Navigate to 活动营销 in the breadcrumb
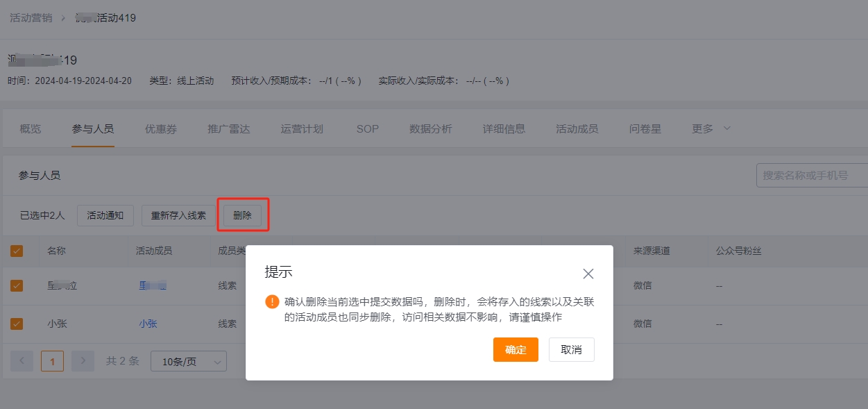Viewport: 868px width, 409px height. (29, 17)
